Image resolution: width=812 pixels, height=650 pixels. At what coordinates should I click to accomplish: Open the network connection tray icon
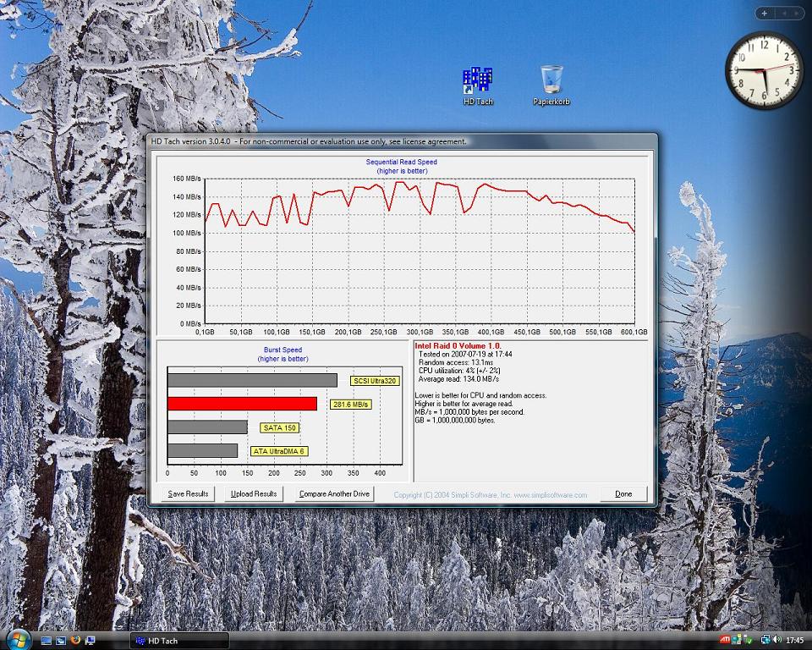[x=765, y=640]
